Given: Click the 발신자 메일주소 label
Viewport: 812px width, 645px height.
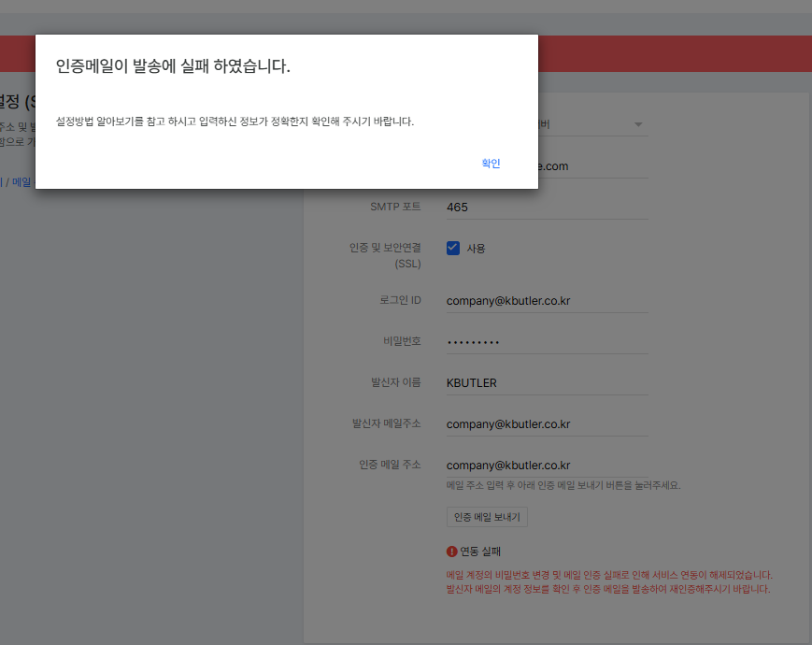Looking at the screenshot, I should (x=386, y=423).
